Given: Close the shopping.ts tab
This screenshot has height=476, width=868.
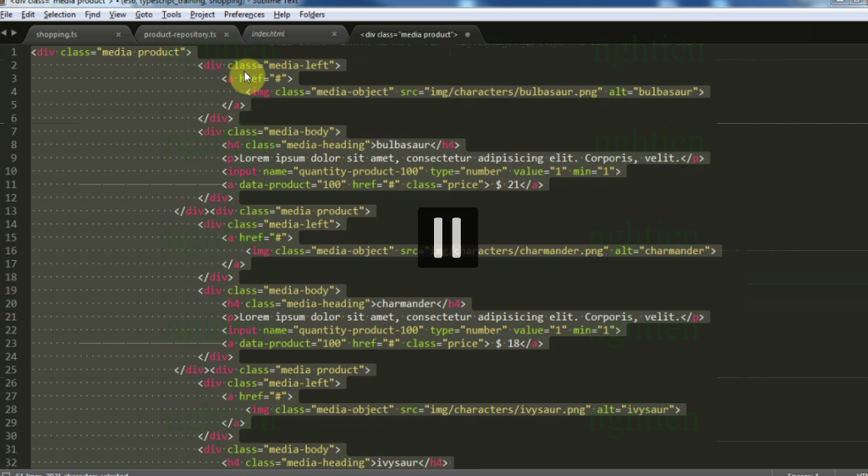Looking at the screenshot, I should pos(118,34).
